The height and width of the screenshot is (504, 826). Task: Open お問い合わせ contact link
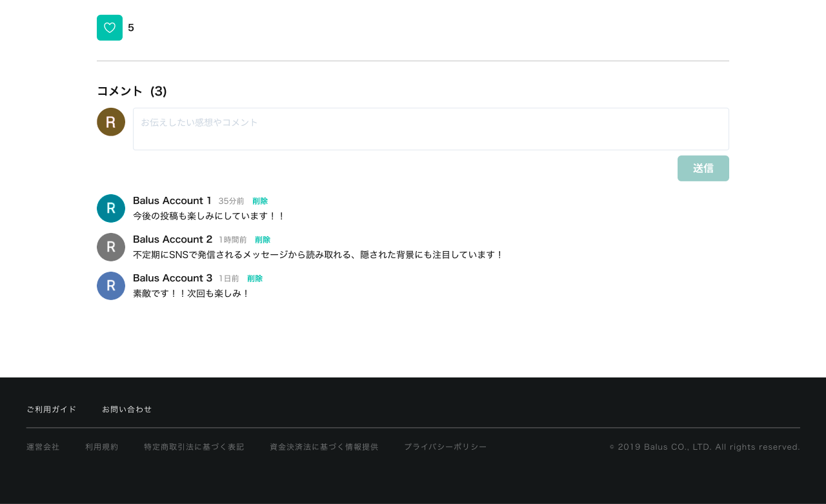tap(127, 409)
